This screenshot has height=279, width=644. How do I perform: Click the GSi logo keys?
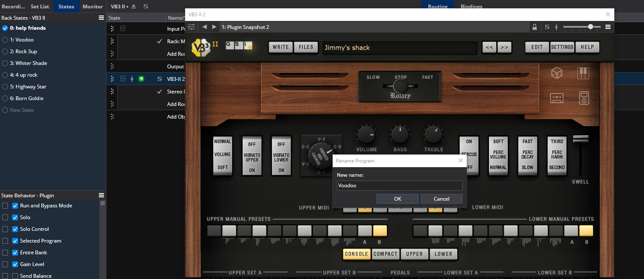[239, 45]
